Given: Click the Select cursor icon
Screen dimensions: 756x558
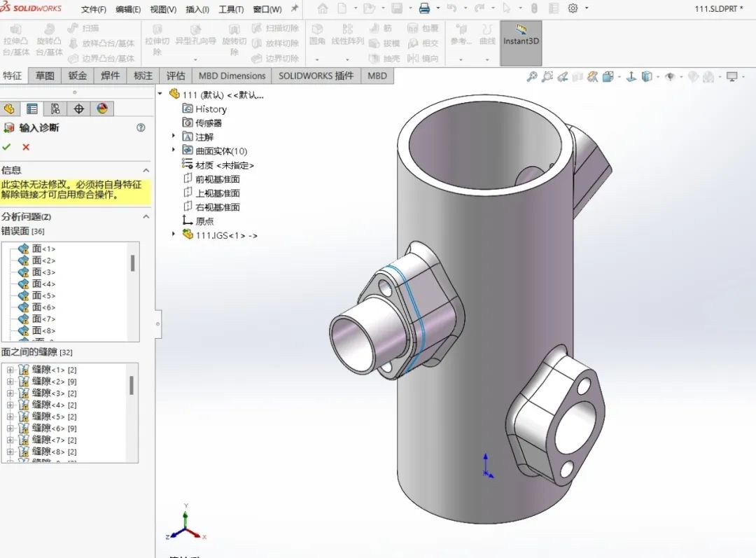Looking at the screenshot, I should point(507,8).
